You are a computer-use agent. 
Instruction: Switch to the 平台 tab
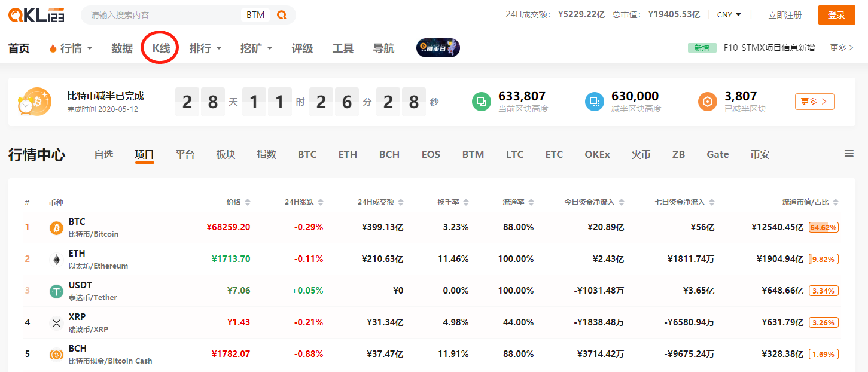pos(185,154)
